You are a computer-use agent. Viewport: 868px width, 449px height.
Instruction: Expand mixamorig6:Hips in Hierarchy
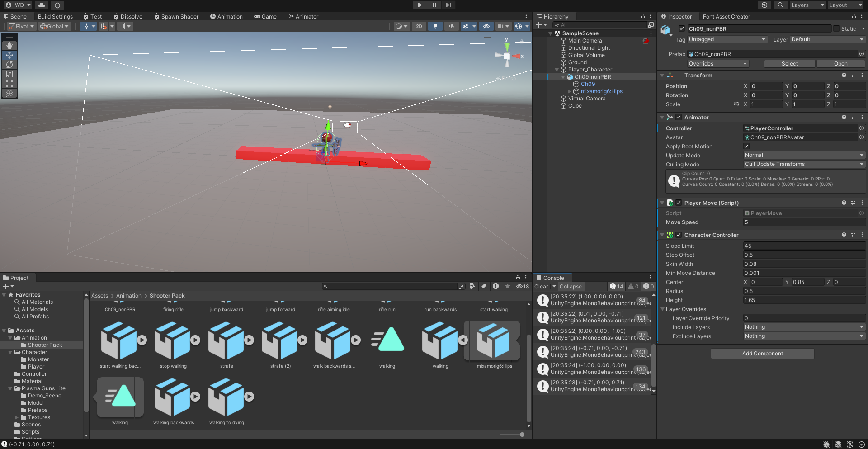pyautogui.click(x=570, y=91)
